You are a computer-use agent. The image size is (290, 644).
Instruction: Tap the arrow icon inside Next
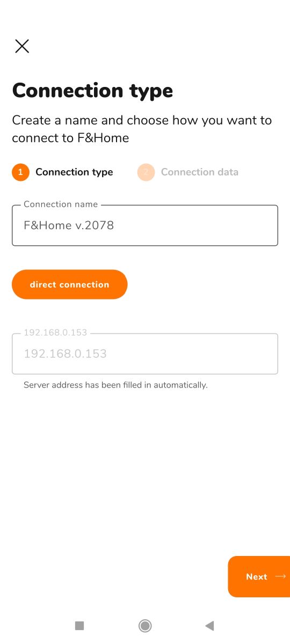280,576
